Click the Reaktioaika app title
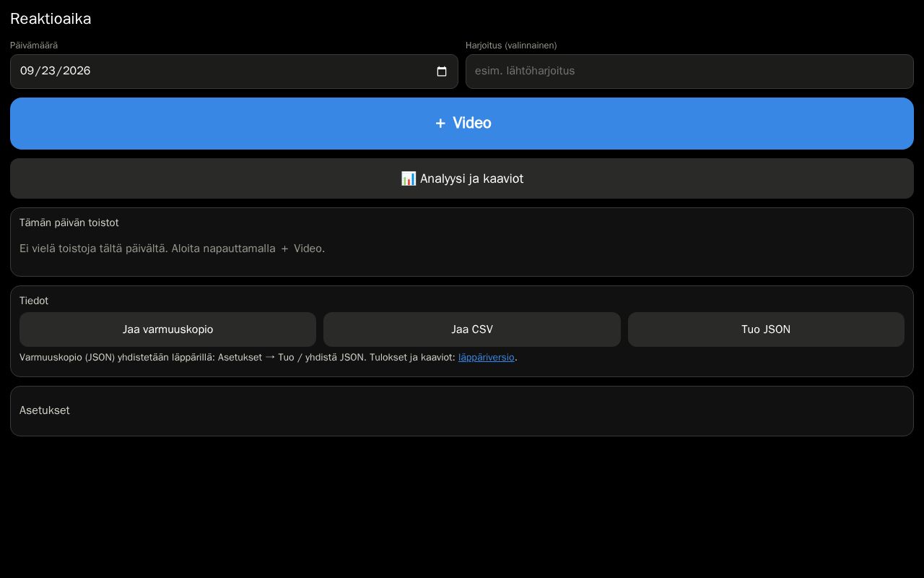 coord(51,19)
